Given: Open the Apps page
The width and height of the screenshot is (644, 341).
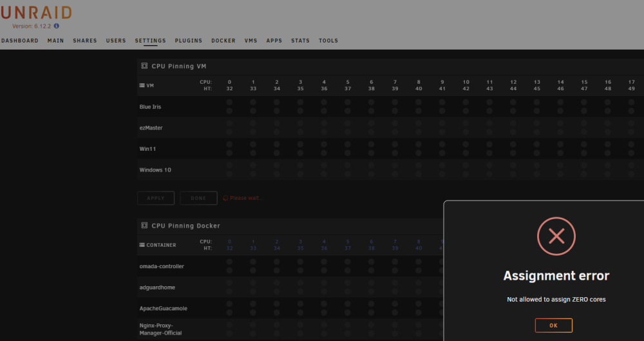Looking at the screenshot, I should pos(274,41).
